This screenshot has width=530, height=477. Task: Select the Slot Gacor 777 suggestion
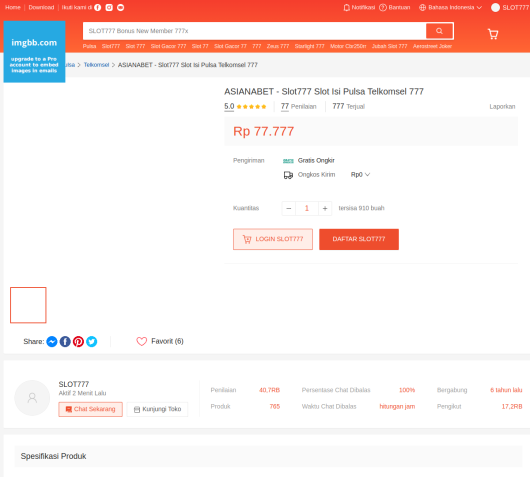[x=168, y=46]
